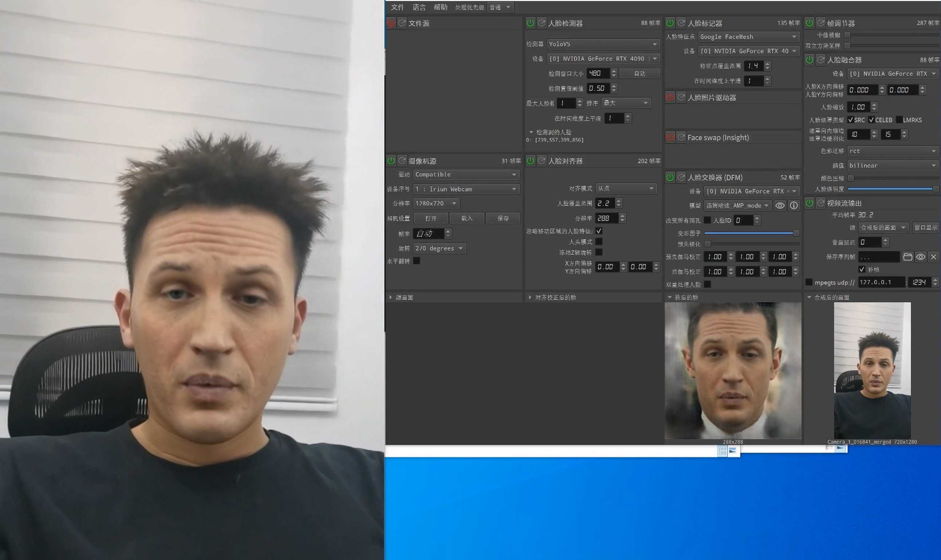Open the 文件 menu

(397, 7)
